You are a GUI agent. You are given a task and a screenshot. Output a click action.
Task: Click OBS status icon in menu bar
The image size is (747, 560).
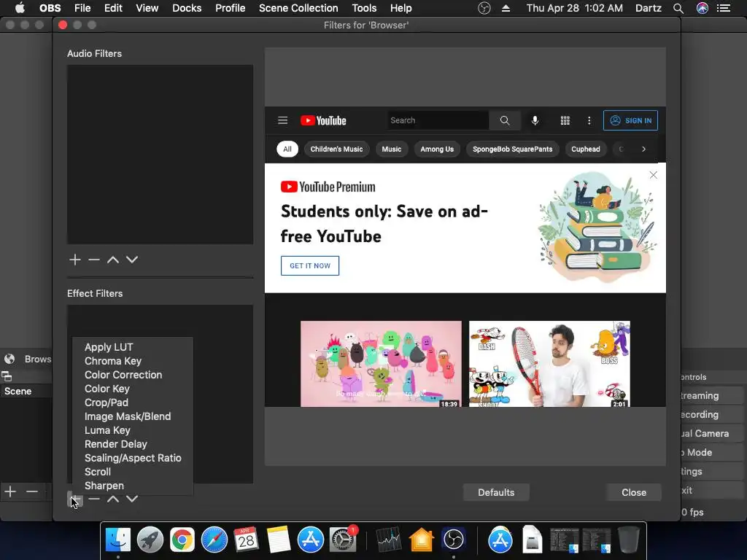[484, 8]
